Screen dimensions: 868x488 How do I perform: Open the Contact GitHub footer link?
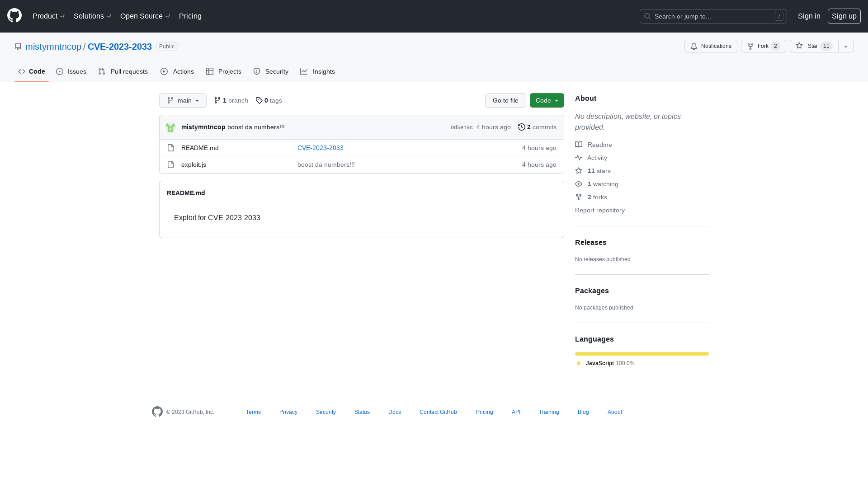click(438, 412)
